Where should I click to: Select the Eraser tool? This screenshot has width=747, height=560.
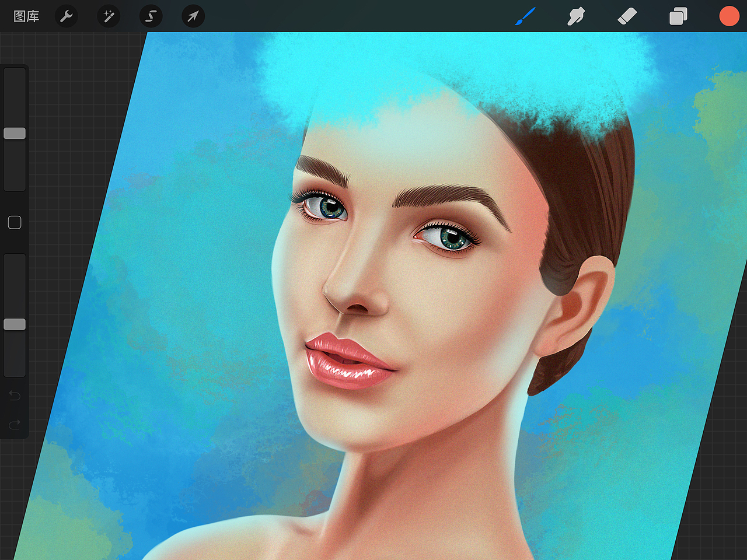pos(627,16)
